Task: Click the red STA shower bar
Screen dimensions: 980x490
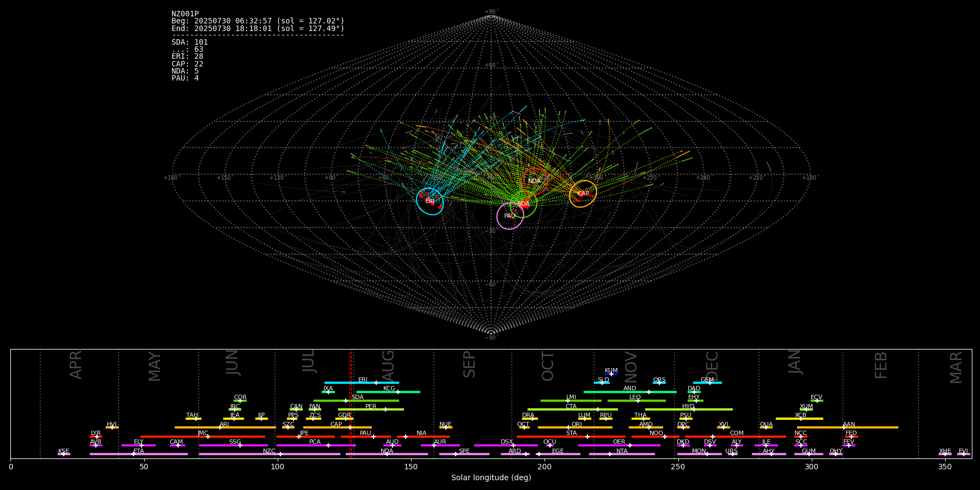Action: (x=571, y=437)
